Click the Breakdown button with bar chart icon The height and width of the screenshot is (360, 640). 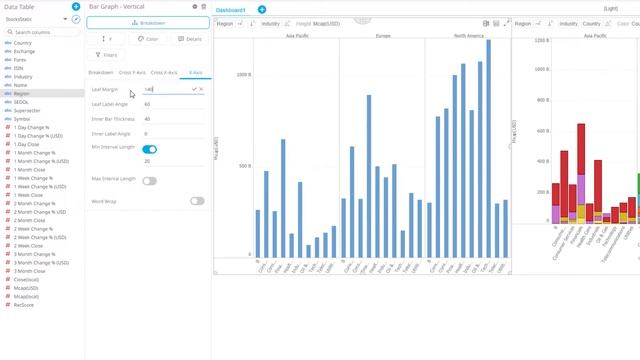pos(148,23)
